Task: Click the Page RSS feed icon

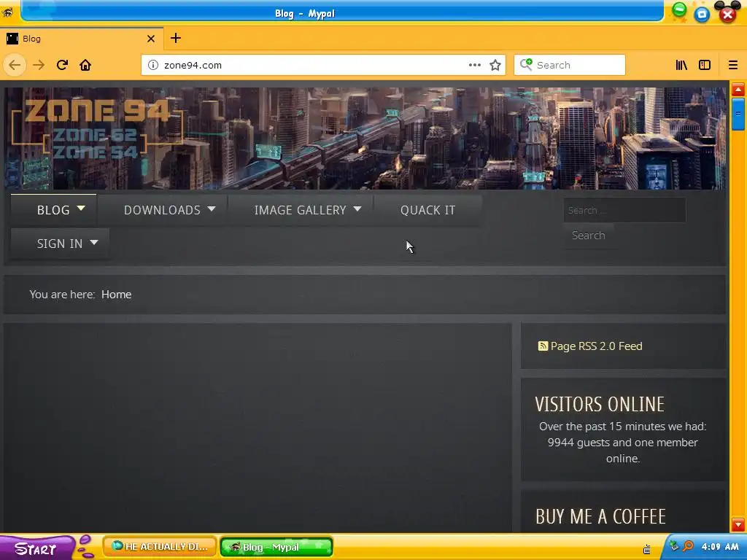Action: click(543, 346)
